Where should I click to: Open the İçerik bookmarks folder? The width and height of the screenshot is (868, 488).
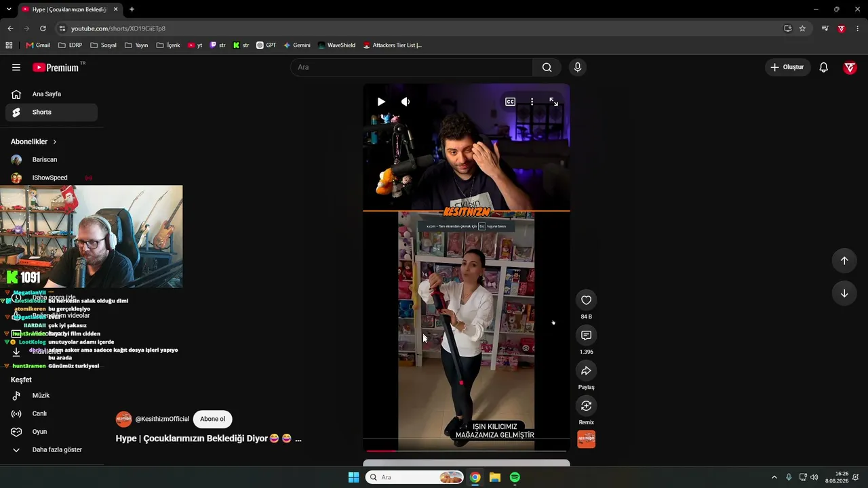(168, 45)
